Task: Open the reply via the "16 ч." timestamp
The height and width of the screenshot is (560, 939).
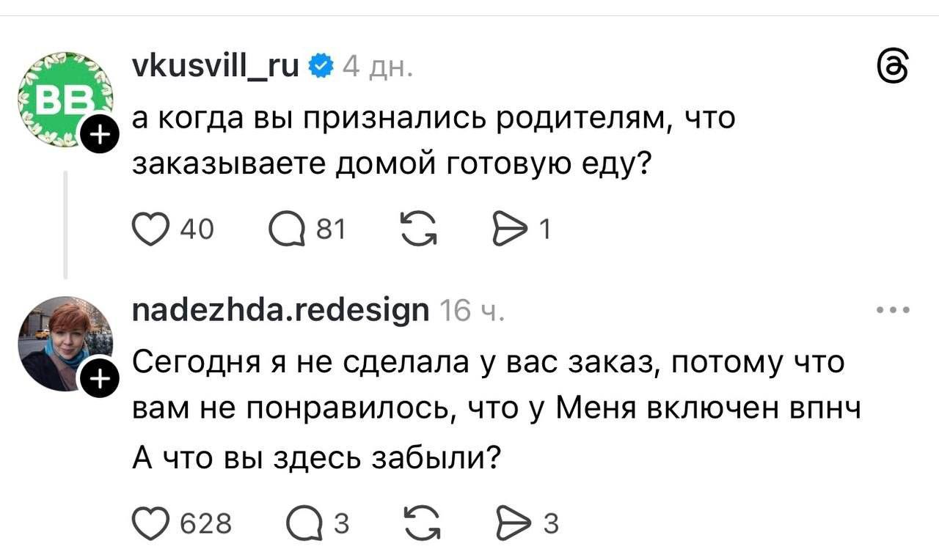Action: [470, 312]
